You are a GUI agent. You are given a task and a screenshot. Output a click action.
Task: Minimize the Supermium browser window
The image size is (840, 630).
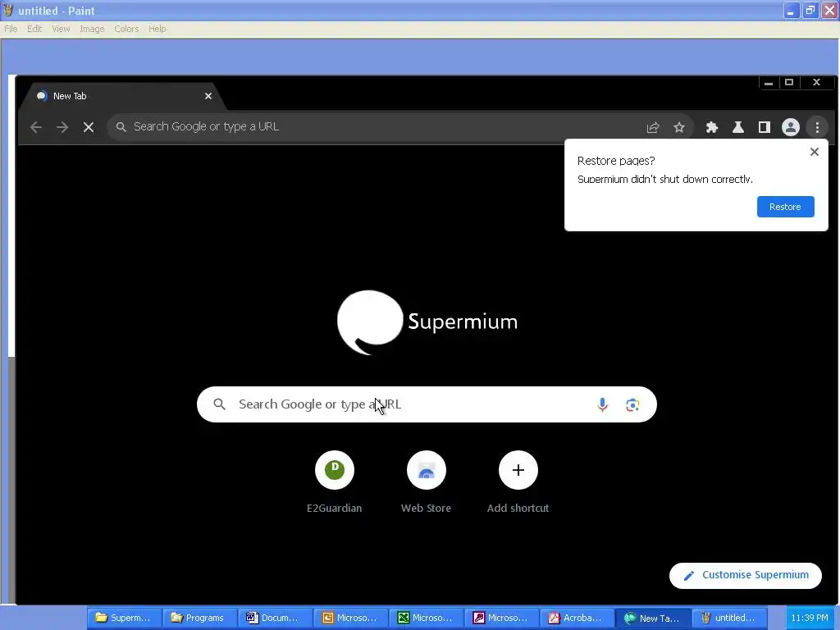pos(769,83)
